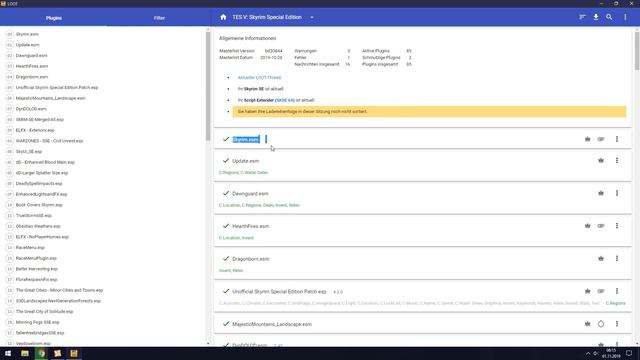Screen dimensions: 640x360
Task: Open the Windows Start menu
Action: click(x=8, y=353)
